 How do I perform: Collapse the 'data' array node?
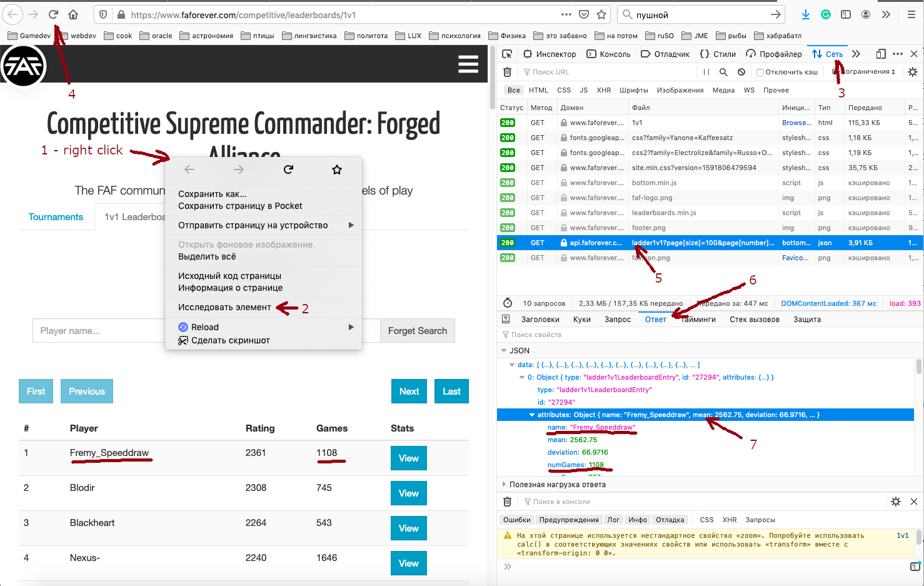point(512,365)
